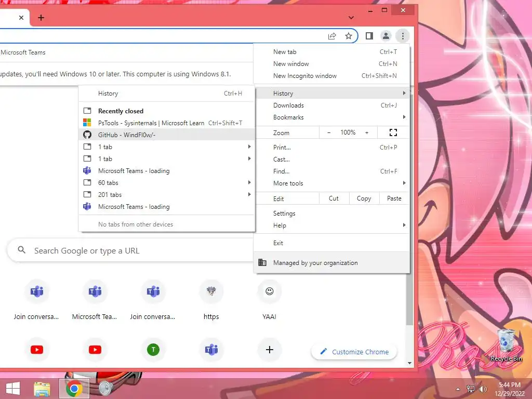The image size is (532, 399).
Task: Open the side panel icon
Action: pos(369,36)
